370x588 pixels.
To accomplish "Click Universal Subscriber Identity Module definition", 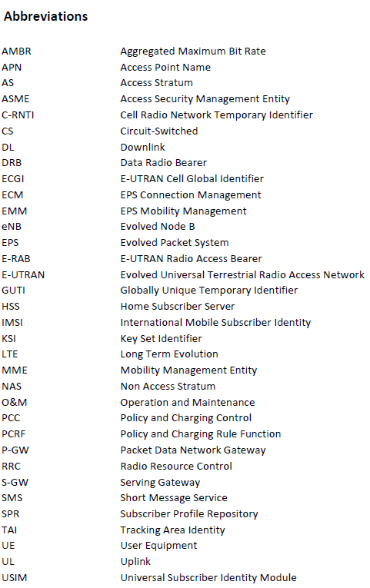I will pyautogui.click(x=208, y=578).
